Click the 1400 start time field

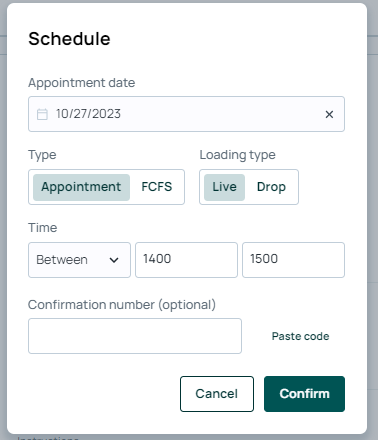(186, 260)
